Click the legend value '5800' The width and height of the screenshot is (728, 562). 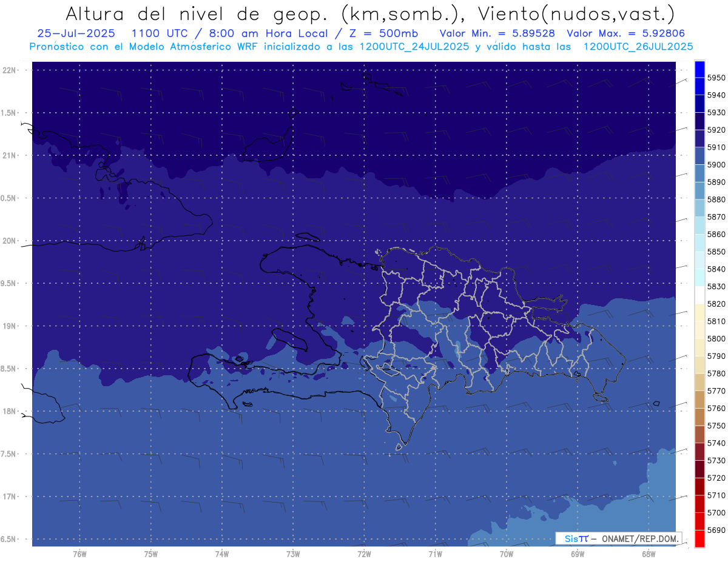pos(716,339)
